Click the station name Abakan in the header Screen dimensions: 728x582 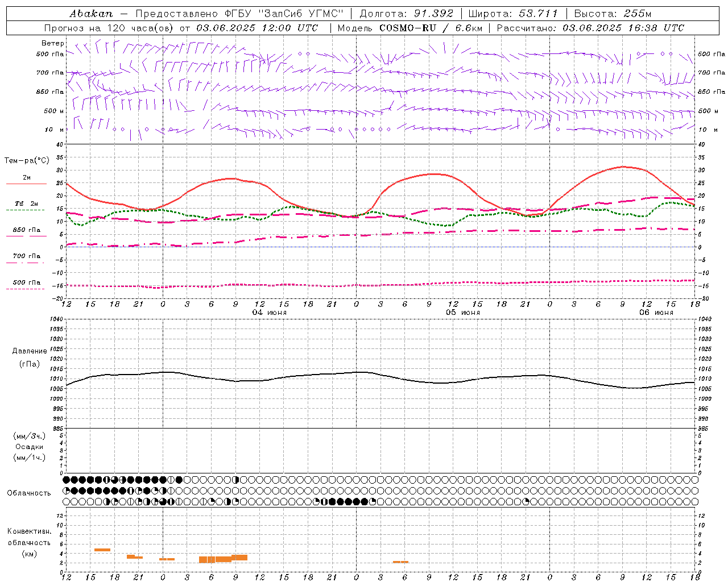[92, 14]
